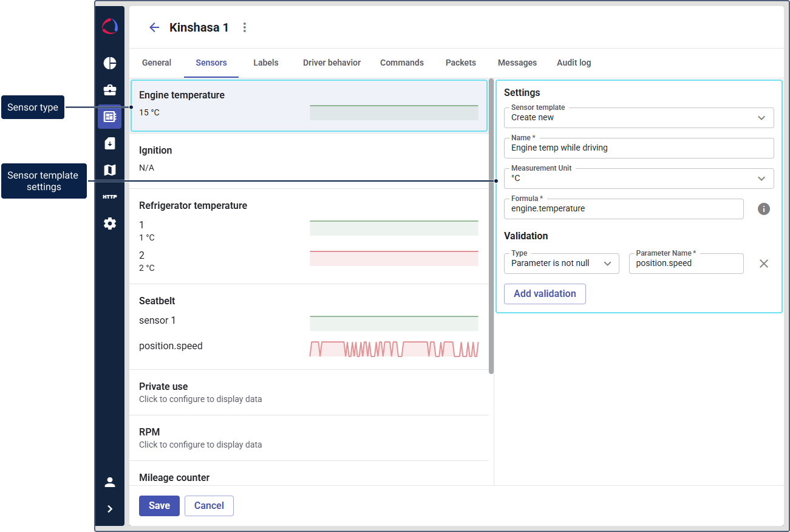Open the Sensor template dropdown

click(639, 118)
